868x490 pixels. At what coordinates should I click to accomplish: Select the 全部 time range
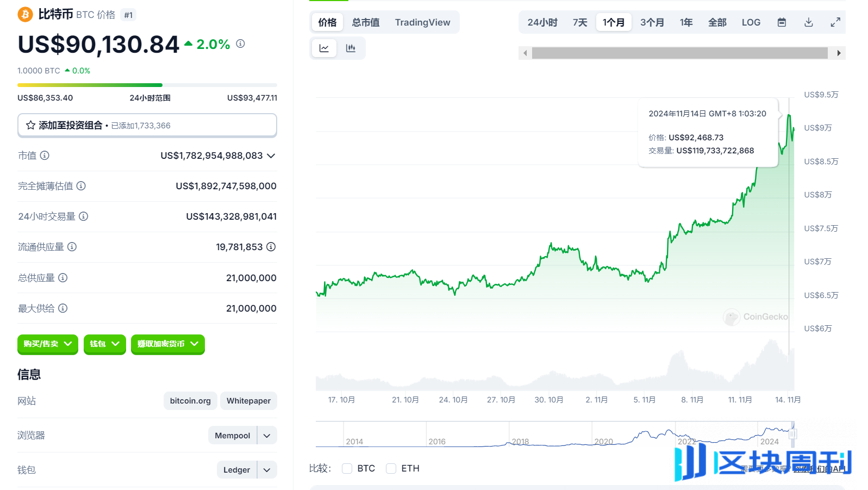[x=717, y=22]
